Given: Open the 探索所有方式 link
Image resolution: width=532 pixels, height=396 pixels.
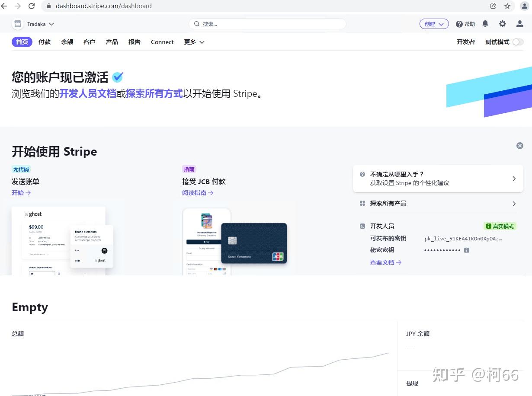Looking at the screenshot, I should [154, 93].
